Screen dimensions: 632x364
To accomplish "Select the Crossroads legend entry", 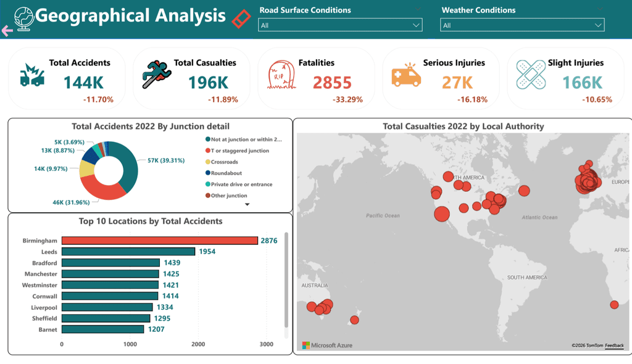I will (x=222, y=162).
